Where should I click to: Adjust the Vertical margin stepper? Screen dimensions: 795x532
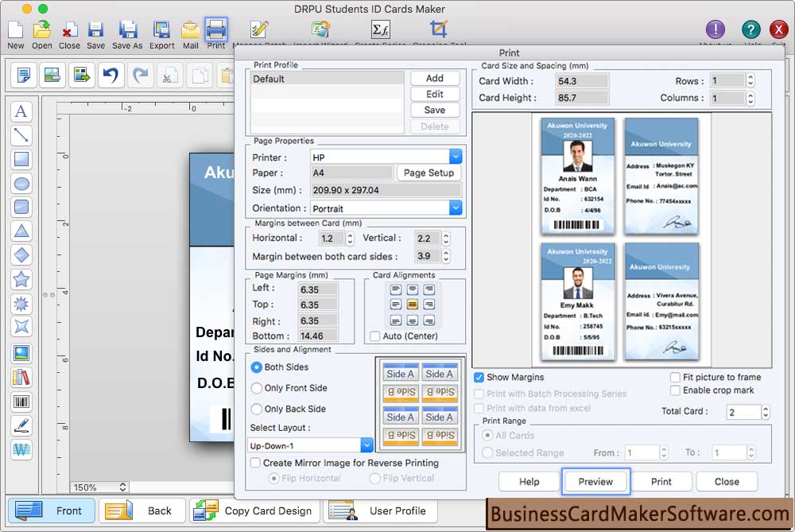(446, 239)
